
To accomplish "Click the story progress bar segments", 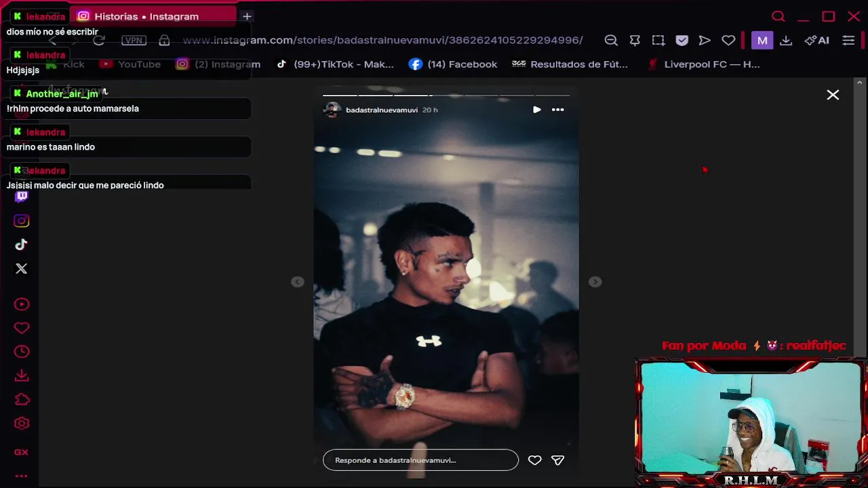I will tap(446, 96).
